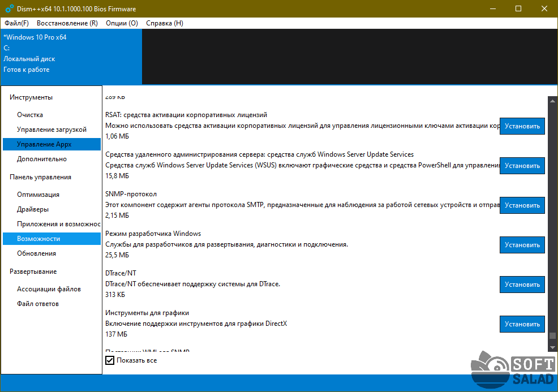
Task: Select the Инструменты для графики title
Action: click(x=147, y=313)
